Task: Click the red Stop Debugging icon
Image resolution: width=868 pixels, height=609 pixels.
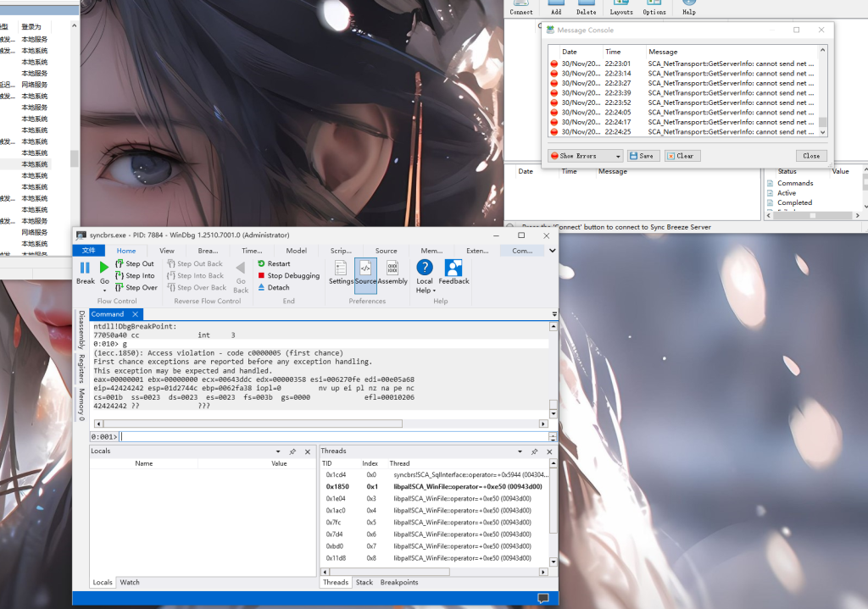Action: coord(262,275)
